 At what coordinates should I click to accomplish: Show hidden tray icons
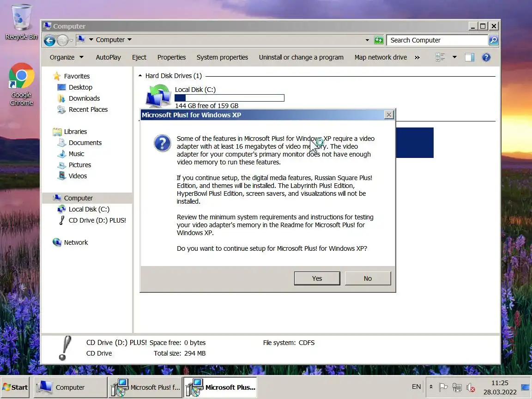click(431, 387)
